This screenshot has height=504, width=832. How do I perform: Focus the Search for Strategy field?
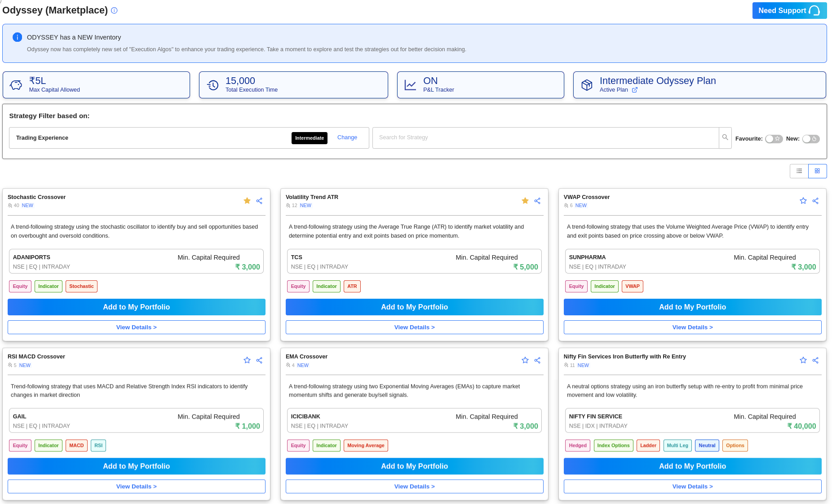tap(545, 137)
